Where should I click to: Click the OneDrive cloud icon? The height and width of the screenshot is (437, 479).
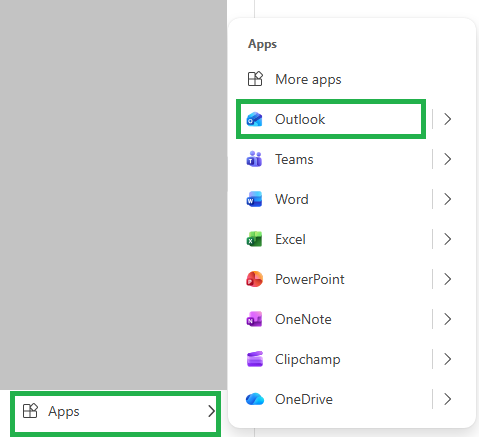click(x=255, y=399)
